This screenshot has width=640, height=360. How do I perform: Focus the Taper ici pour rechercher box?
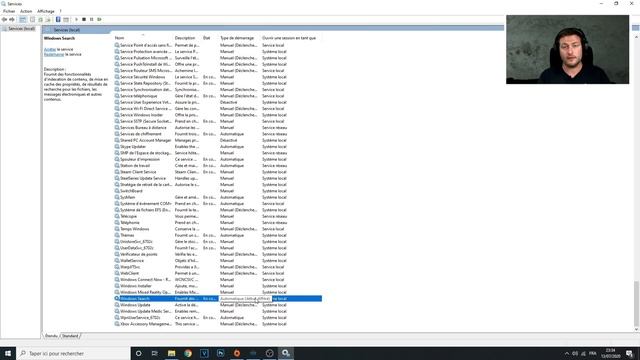(73, 353)
